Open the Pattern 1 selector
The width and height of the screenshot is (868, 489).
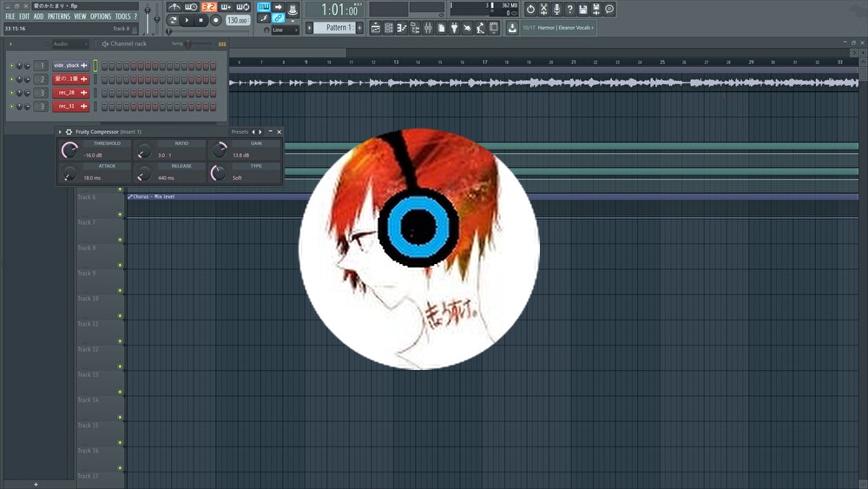tap(334, 28)
